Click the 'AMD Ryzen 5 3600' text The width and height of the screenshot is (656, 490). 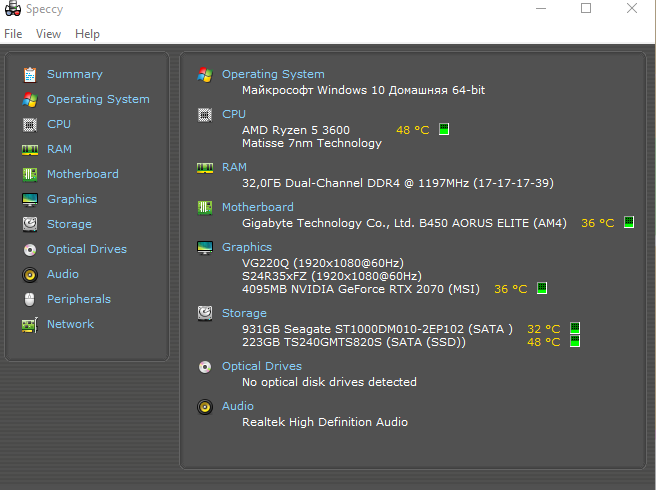(x=296, y=130)
